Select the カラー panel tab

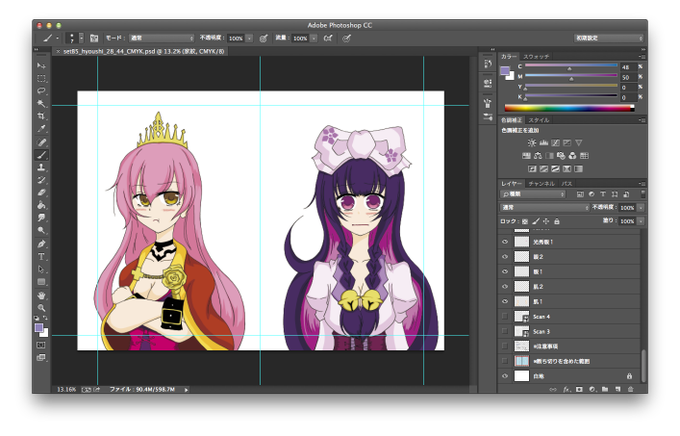pyautogui.click(x=509, y=56)
